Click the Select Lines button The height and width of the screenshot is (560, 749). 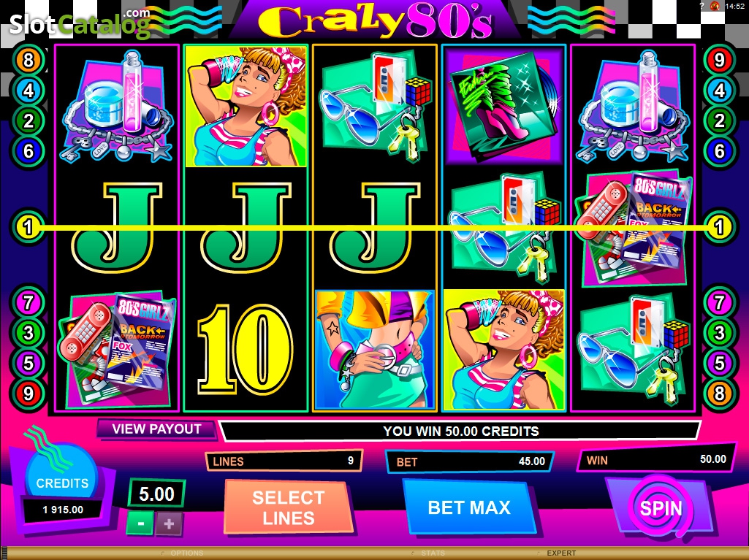pos(289,507)
